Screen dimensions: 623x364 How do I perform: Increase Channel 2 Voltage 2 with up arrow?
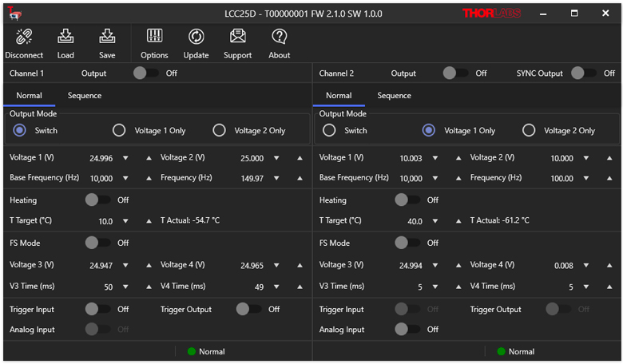(x=609, y=159)
